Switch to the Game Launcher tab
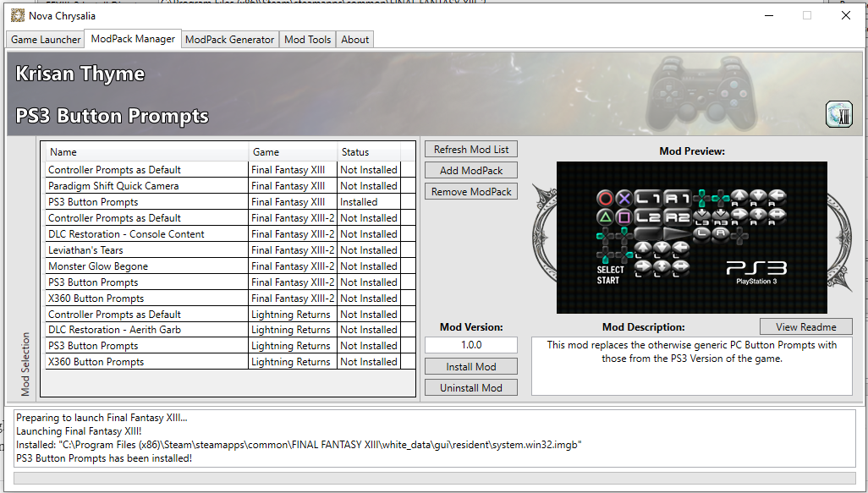This screenshot has width=868, height=493. tap(46, 39)
